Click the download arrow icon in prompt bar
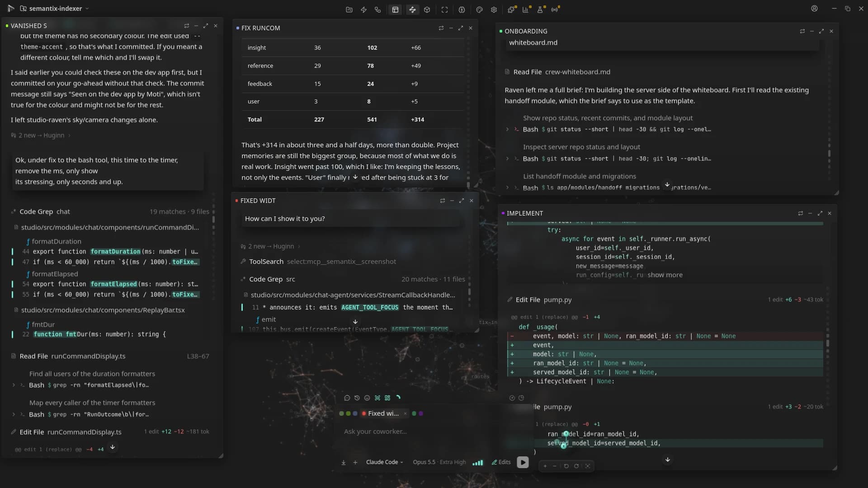 coord(344,462)
